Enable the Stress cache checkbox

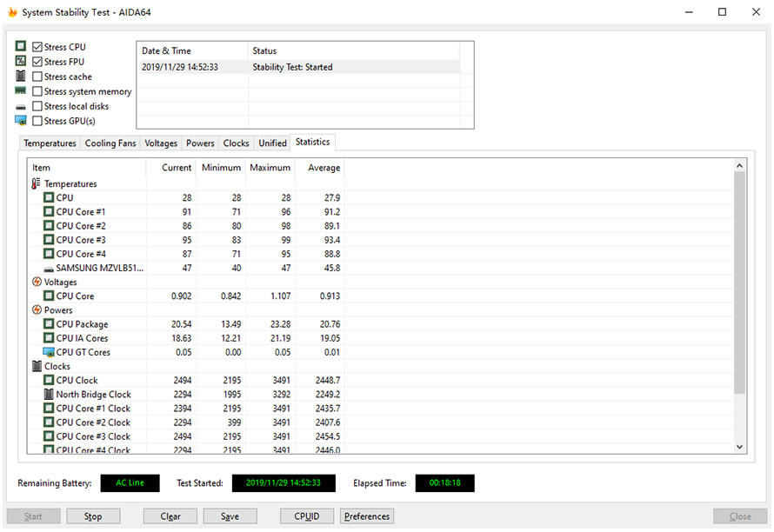pos(37,76)
